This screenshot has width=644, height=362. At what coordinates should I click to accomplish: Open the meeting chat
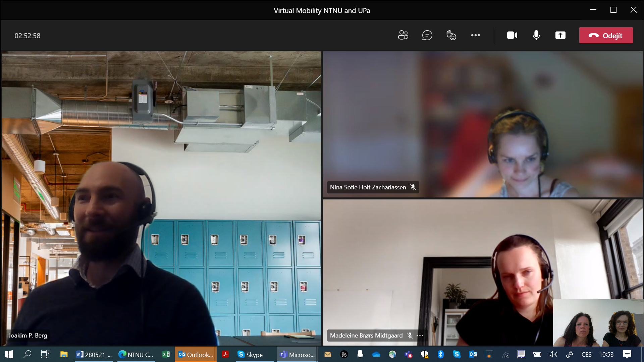pos(427,35)
